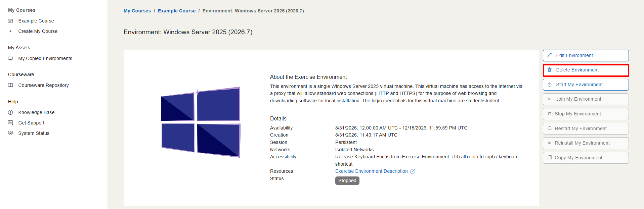Viewport: 644px width, 209px height.
Task: Click the external link icon after Exercise Environment Description
Action: (413, 171)
